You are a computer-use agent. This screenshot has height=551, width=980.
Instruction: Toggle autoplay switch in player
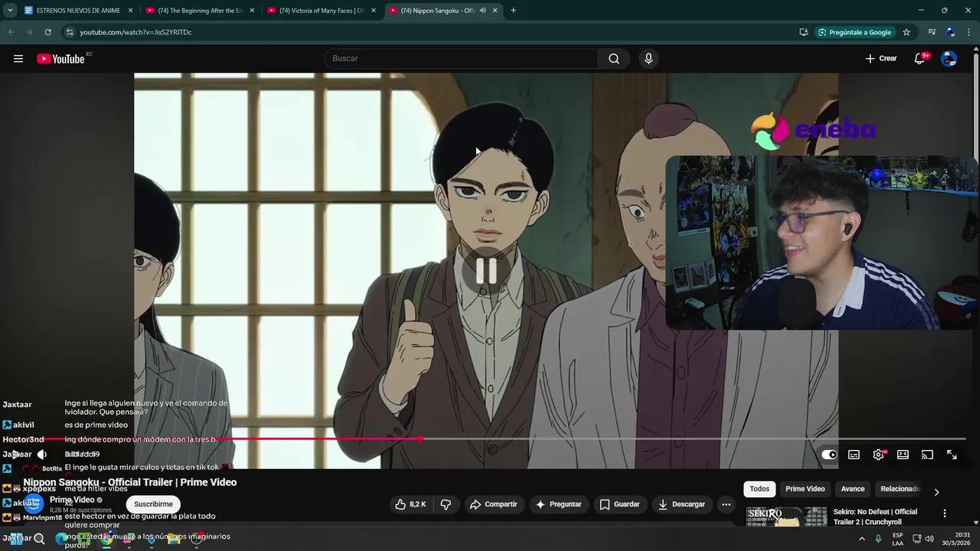[829, 455]
